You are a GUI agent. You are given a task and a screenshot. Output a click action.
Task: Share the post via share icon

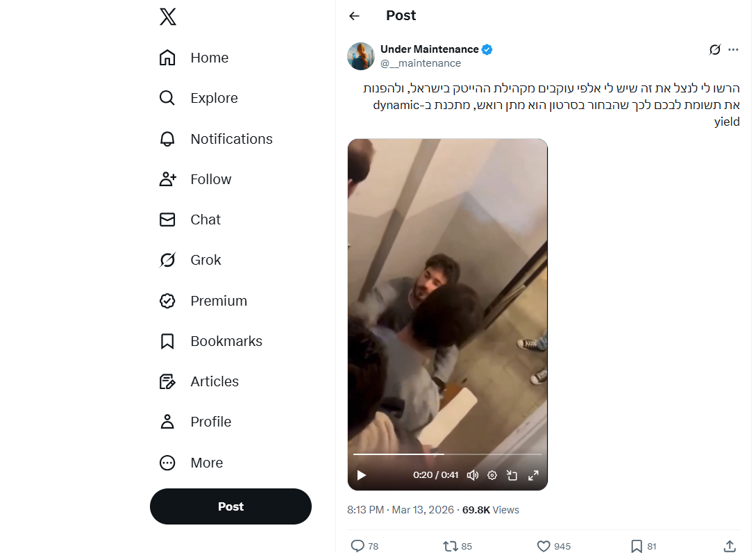(730, 546)
